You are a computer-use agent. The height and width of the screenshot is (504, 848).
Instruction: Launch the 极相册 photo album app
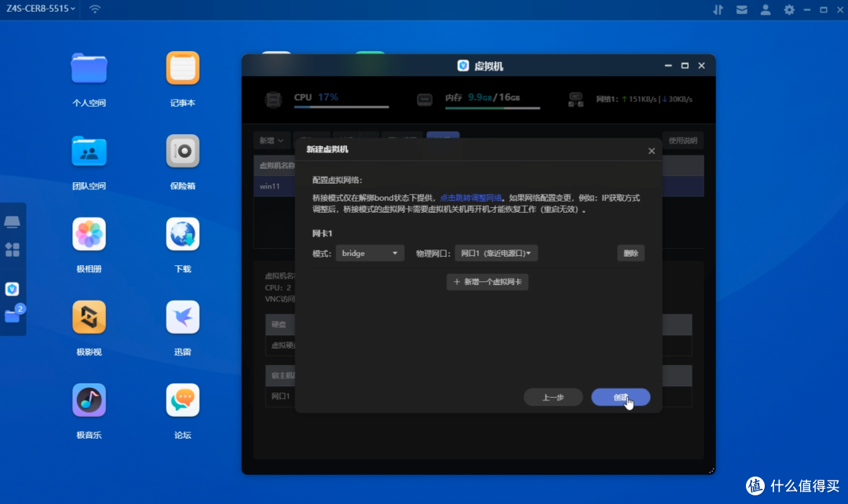(x=89, y=234)
